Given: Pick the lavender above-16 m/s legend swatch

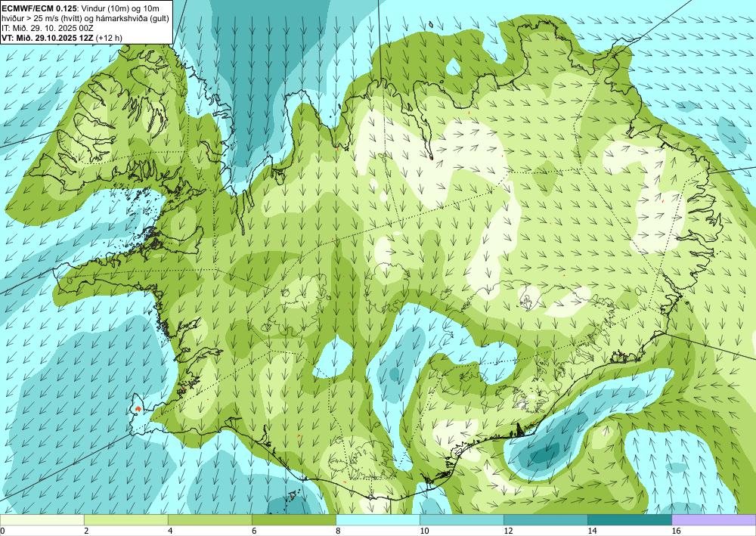Looking at the screenshot, I should coord(714,519).
